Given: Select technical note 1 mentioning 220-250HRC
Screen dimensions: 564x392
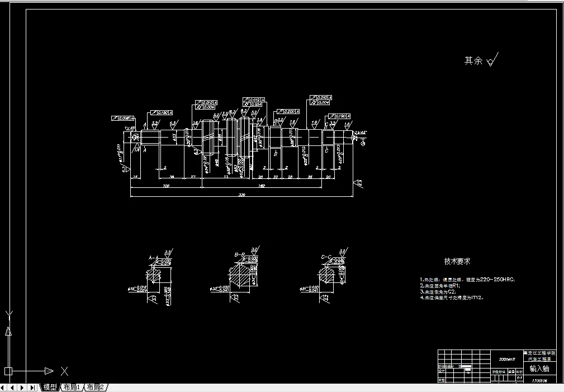Looking at the screenshot, I should pos(467,280).
